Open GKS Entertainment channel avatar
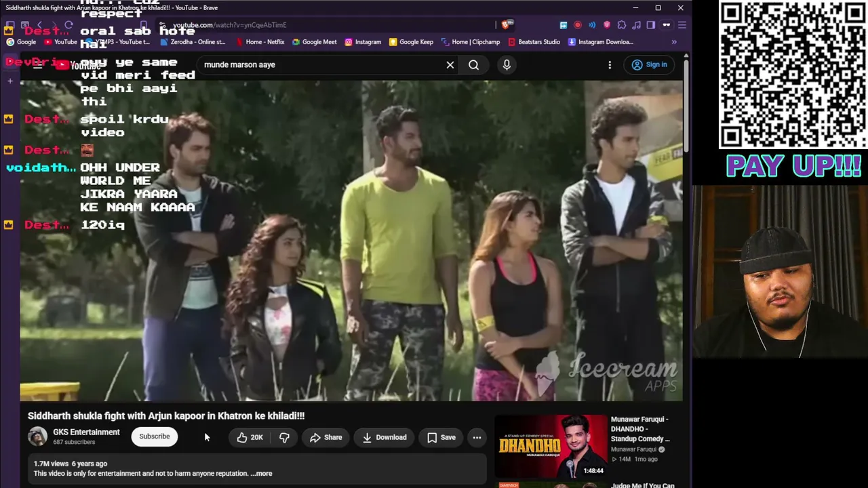868x488 pixels. click(x=37, y=436)
